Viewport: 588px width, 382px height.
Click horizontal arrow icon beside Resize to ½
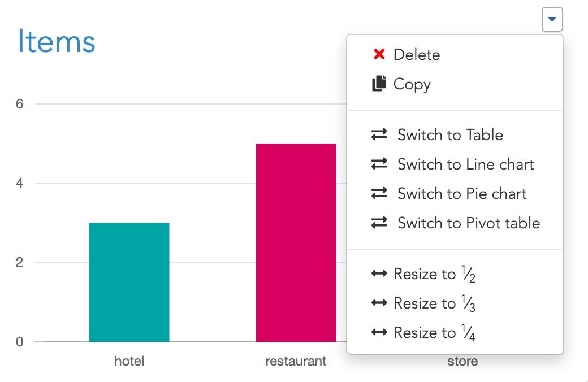(x=379, y=274)
